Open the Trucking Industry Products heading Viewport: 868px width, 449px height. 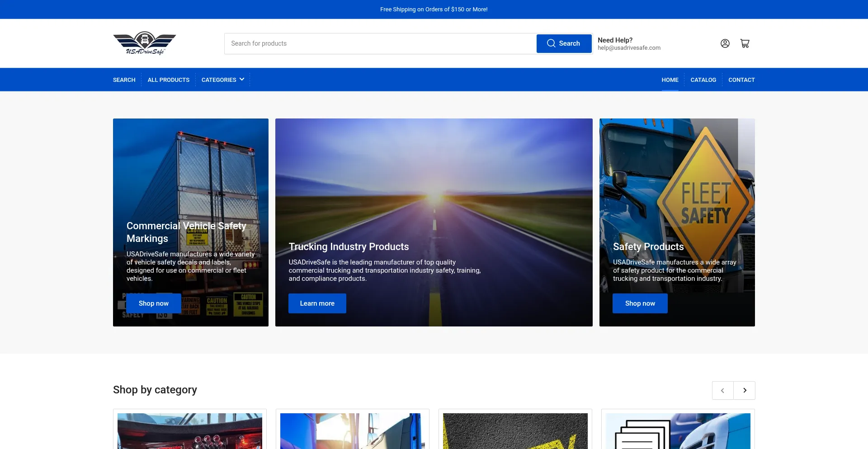[349, 247]
